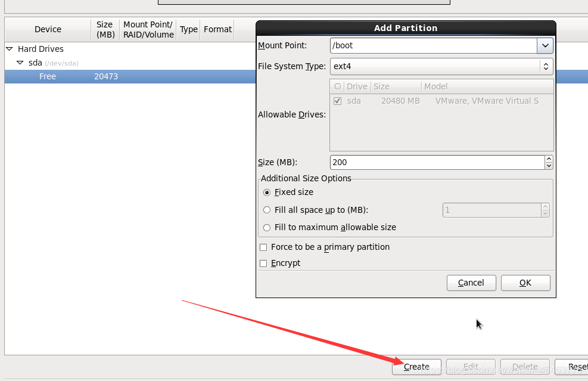Click the VMware Virtual S model text
The width and height of the screenshot is (588, 381).
pyautogui.click(x=487, y=101)
